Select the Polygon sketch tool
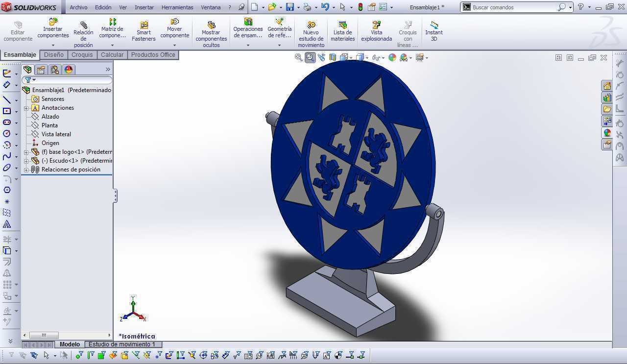 [7, 190]
